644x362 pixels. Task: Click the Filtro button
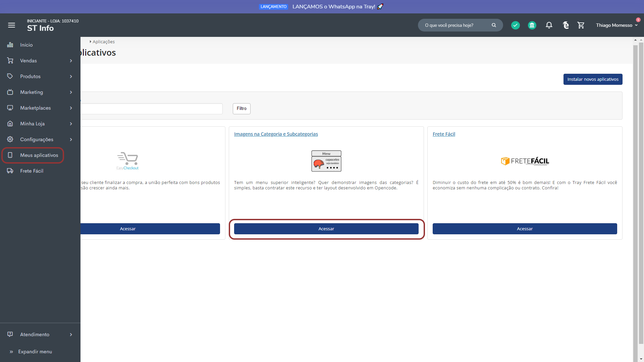pyautogui.click(x=241, y=109)
